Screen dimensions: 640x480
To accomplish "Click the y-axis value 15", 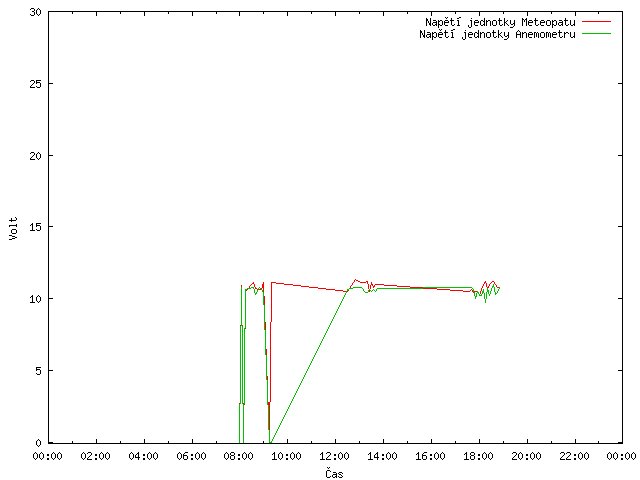I will pyautogui.click(x=36, y=227).
